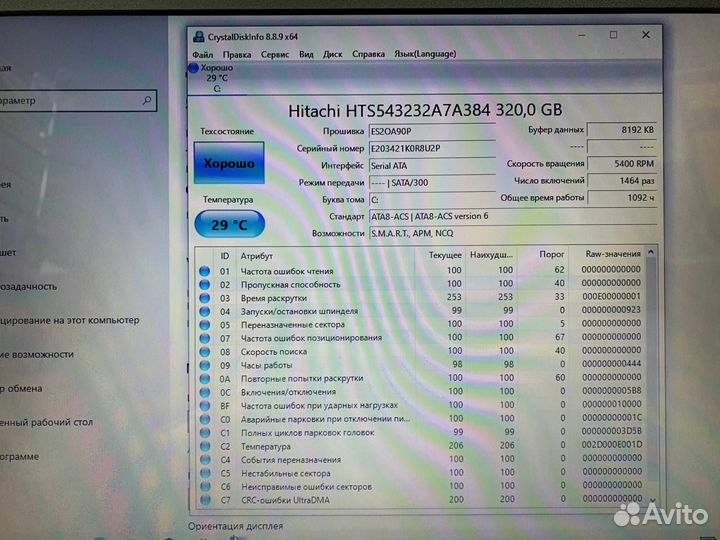Click scroll-up arrow of SMART attribute list
Screen dimensions: 720x540
click(651, 252)
